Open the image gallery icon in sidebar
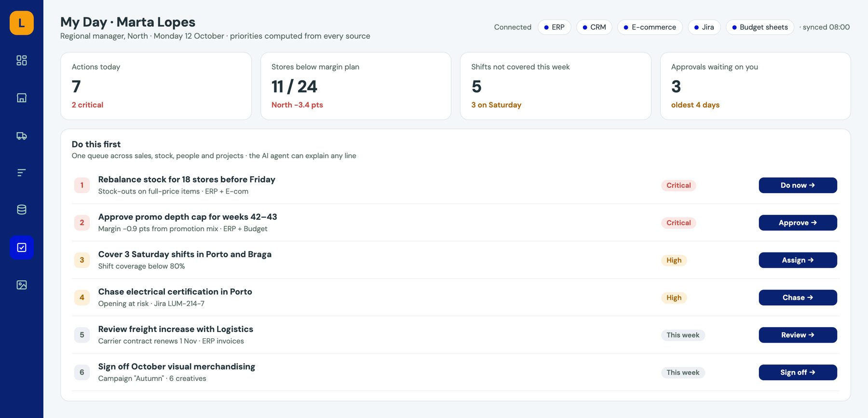 pos(22,285)
